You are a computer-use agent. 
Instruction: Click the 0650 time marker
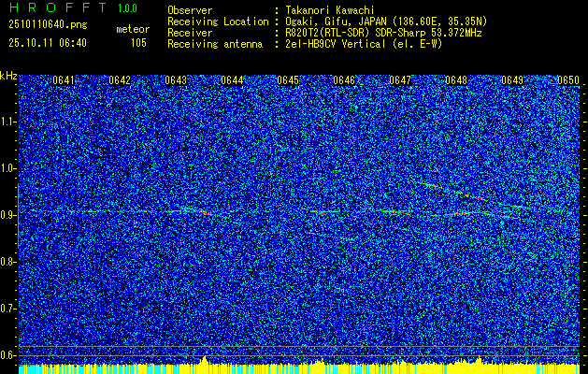pyautogui.click(x=568, y=80)
